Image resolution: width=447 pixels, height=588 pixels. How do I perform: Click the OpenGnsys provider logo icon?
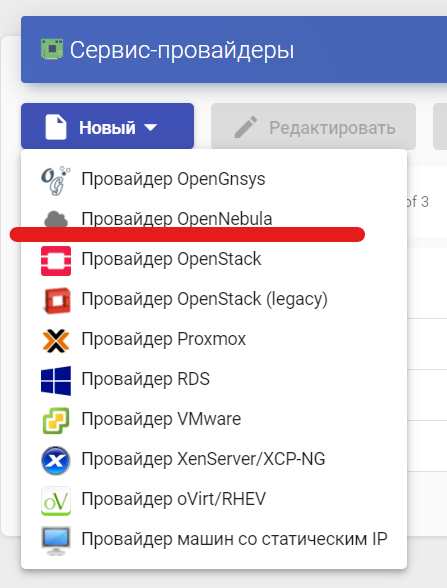(x=56, y=181)
